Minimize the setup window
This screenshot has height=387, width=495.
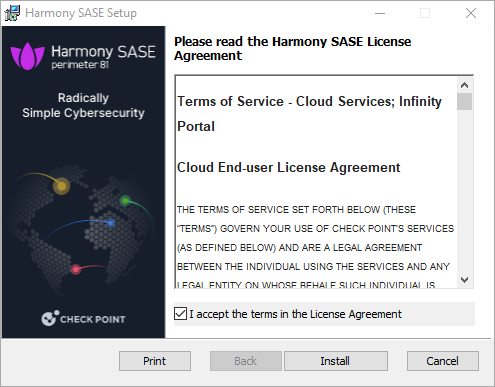pyautogui.click(x=380, y=13)
